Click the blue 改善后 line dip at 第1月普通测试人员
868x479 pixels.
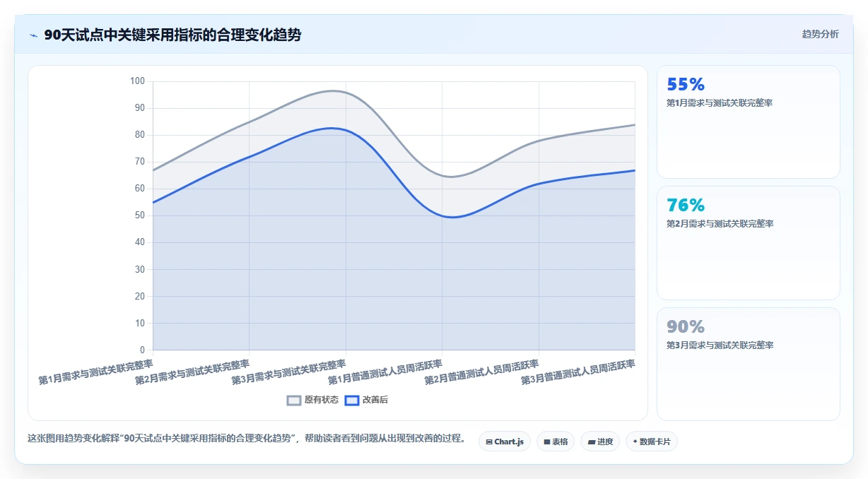tap(451, 217)
